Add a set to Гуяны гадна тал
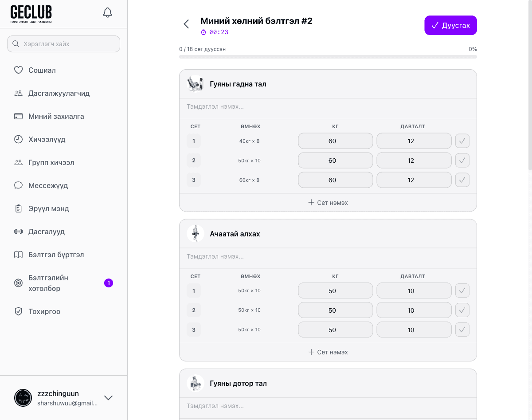This screenshot has height=420, width=532. click(x=328, y=203)
